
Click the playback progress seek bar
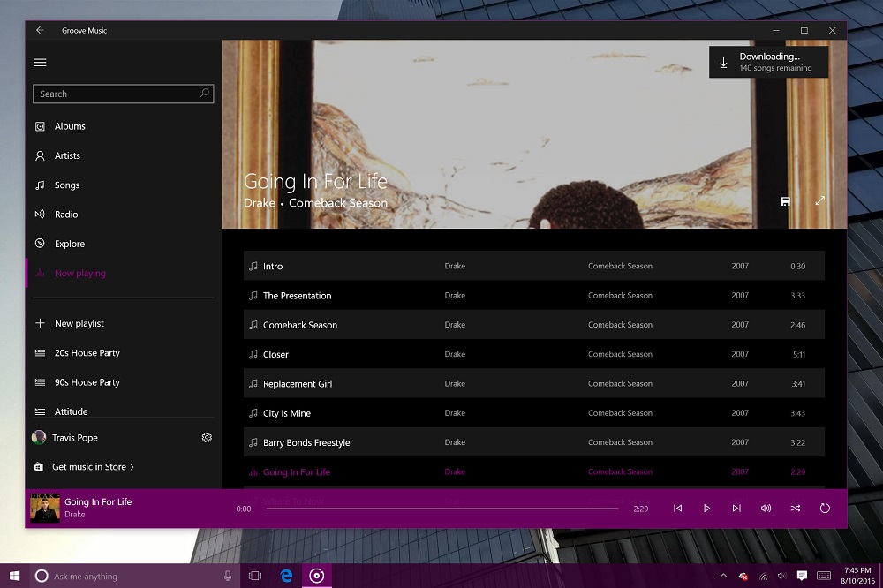[442, 509]
